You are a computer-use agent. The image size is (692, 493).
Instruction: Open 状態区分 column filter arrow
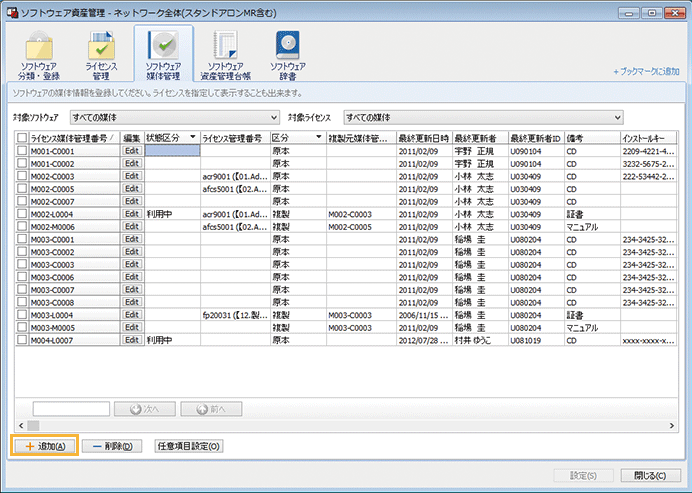(x=193, y=137)
